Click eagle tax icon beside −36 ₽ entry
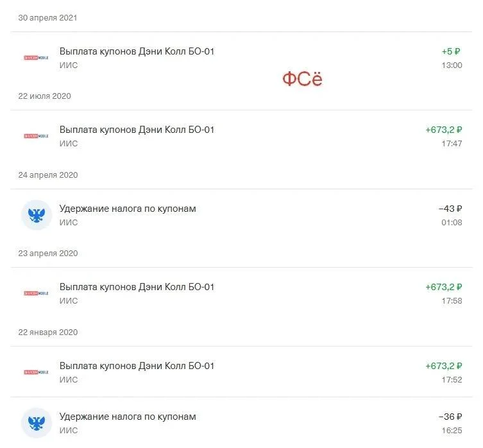The width and height of the screenshot is (483, 448). pyautogui.click(x=37, y=423)
